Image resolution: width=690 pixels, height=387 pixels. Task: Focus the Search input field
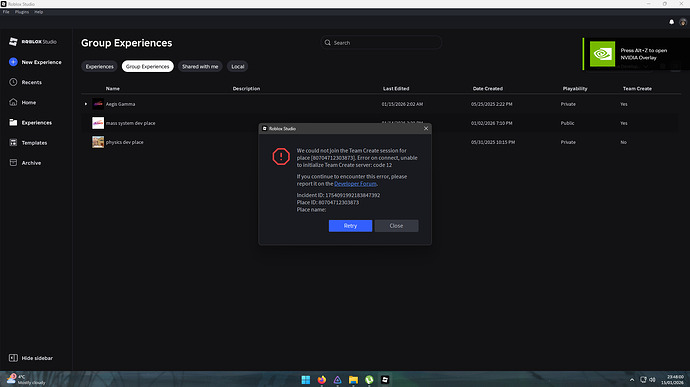[381, 43]
